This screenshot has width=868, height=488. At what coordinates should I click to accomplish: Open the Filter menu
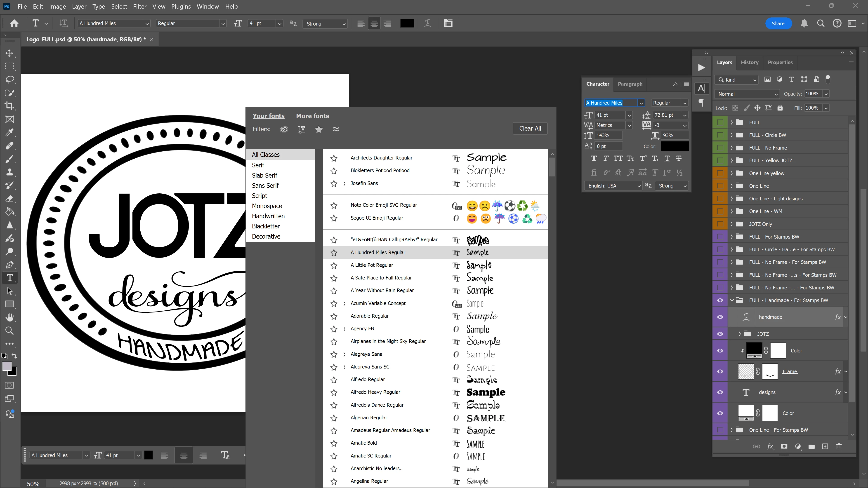pyautogui.click(x=139, y=6)
